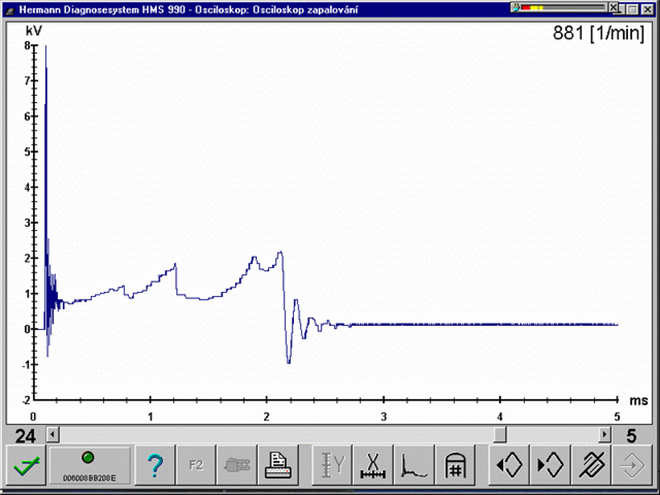
Task: Click the green LED device status button
Action: pos(89,465)
